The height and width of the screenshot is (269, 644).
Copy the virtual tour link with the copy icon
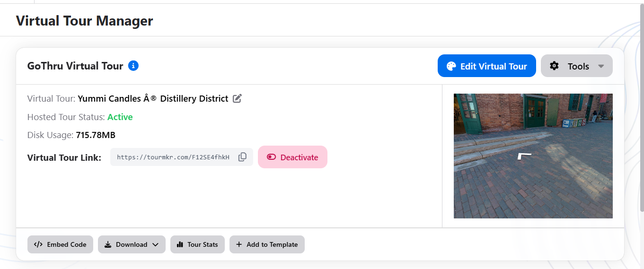point(242,157)
